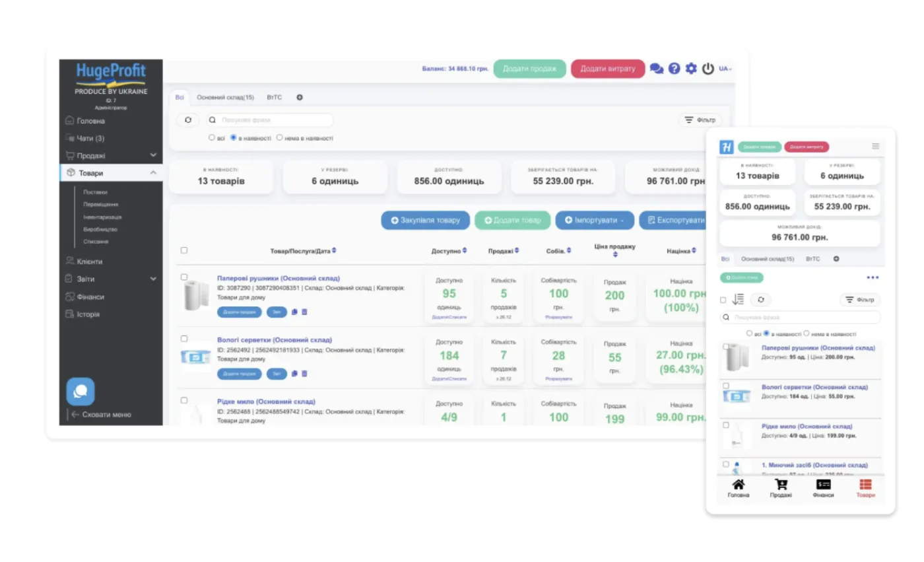Viewport: 924px width, 562px height.
Task: Select the desktop 'всі' radio button
Action: 212,138
